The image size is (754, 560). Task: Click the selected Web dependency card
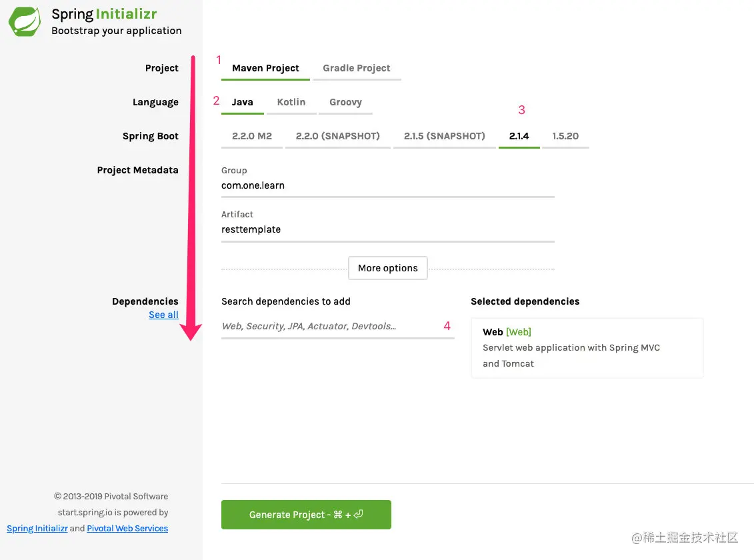[587, 348]
